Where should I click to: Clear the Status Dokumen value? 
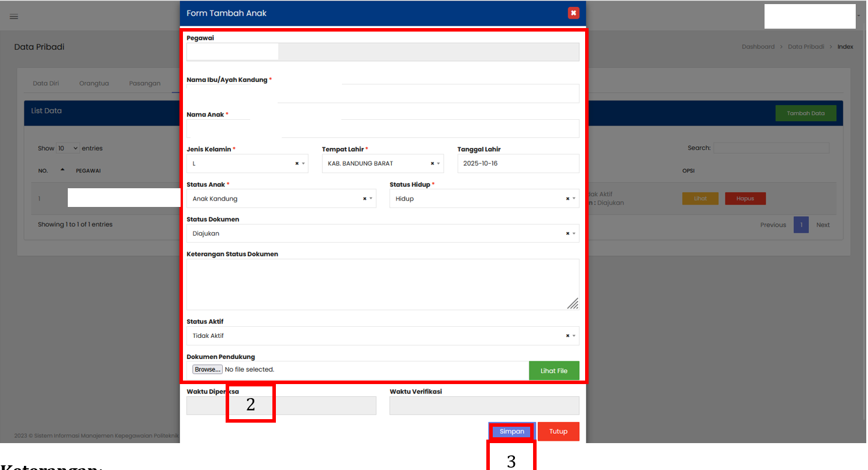click(568, 233)
